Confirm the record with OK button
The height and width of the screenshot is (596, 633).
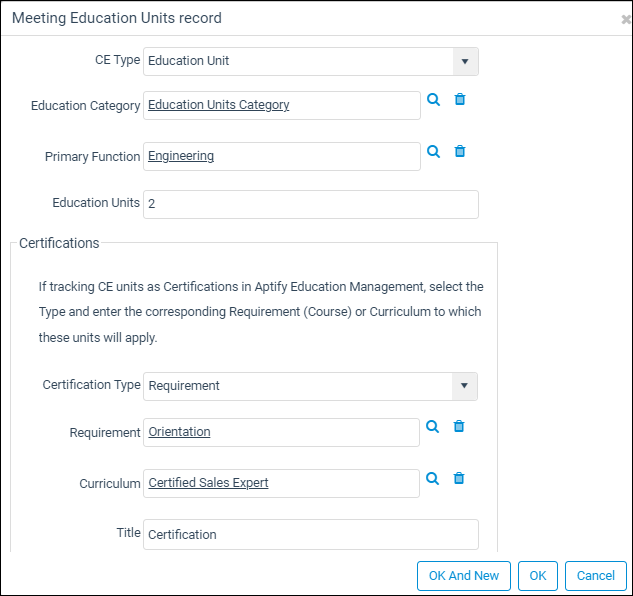538,575
